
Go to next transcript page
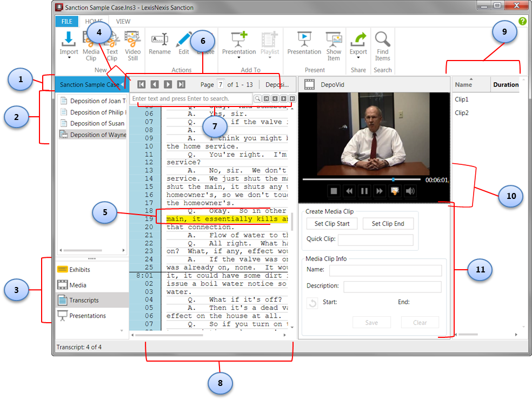click(168, 84)
